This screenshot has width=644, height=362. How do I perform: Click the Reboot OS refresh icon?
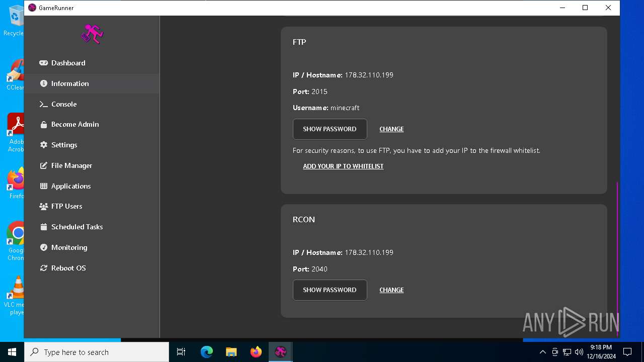(x=44, y=268)
